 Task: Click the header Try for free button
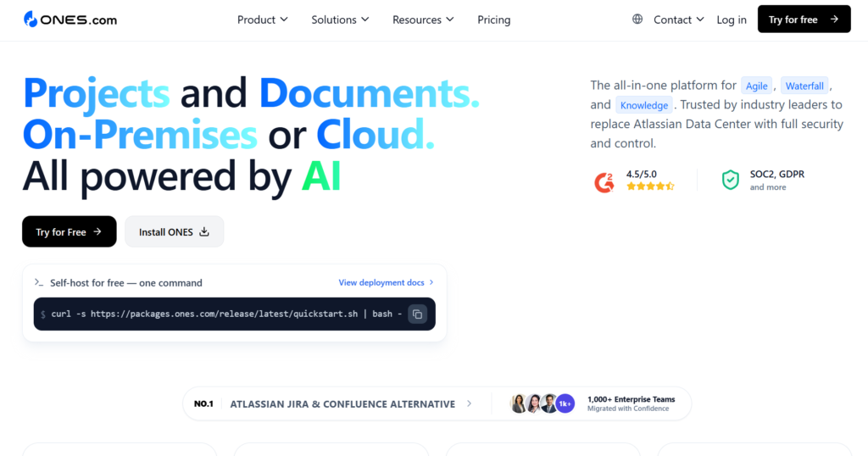(804, 19)
